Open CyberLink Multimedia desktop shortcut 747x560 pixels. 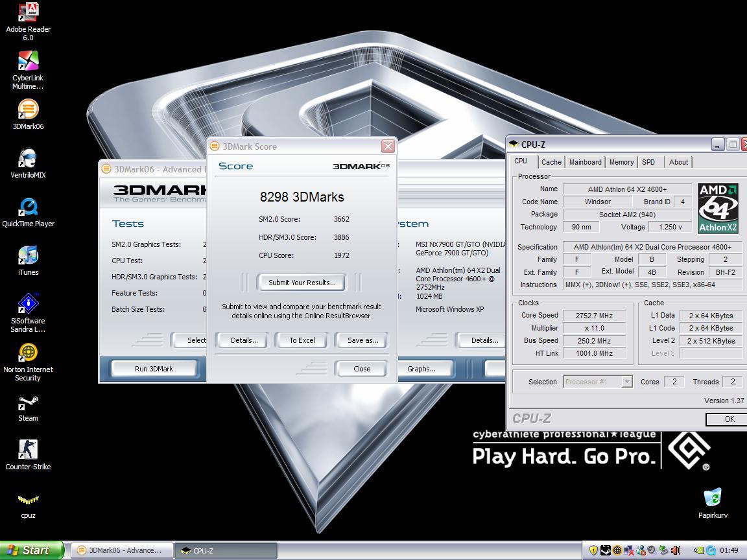(28, 61)
